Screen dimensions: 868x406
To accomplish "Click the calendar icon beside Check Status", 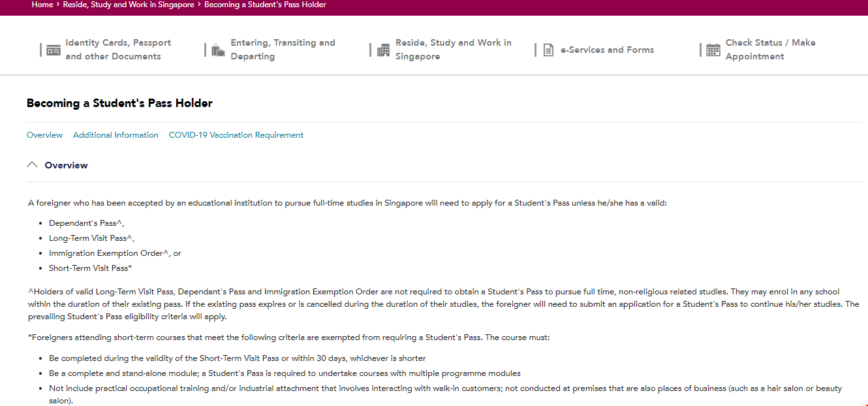I will point(713,50).
